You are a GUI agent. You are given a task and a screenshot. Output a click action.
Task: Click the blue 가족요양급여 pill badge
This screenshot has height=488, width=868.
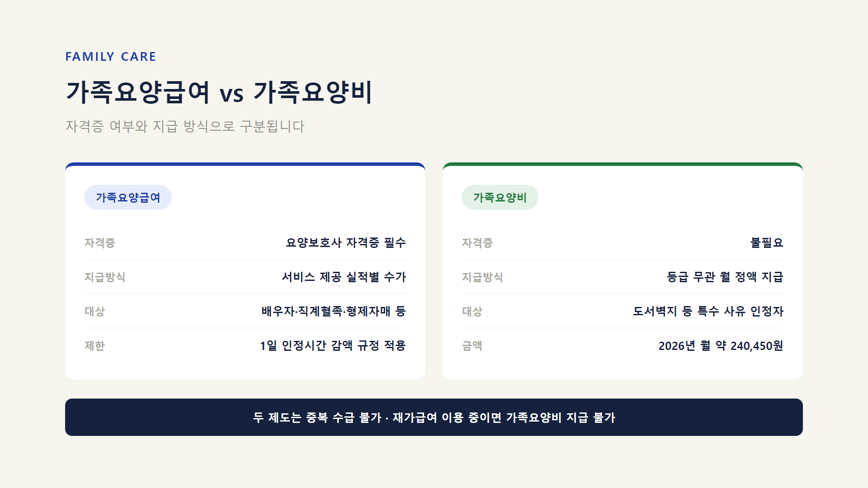[128, 198]
